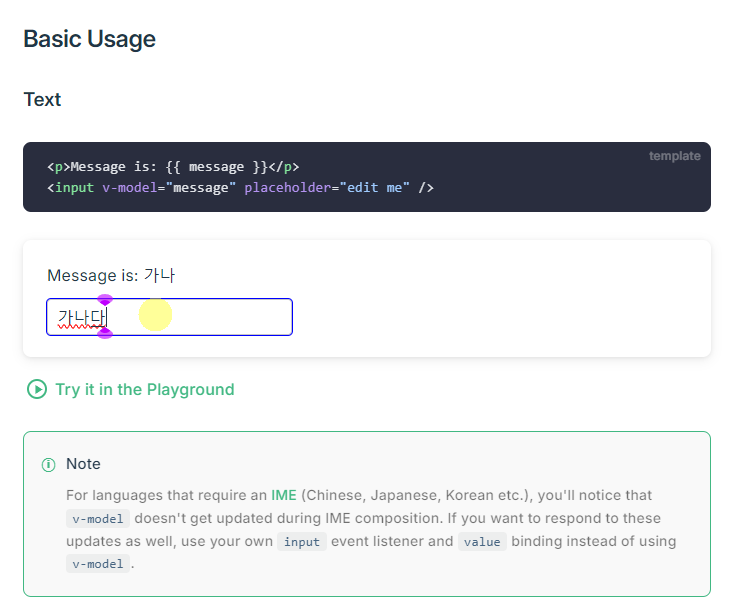
Task: Click the lower purple handle under the input
Action: point(105,333)
